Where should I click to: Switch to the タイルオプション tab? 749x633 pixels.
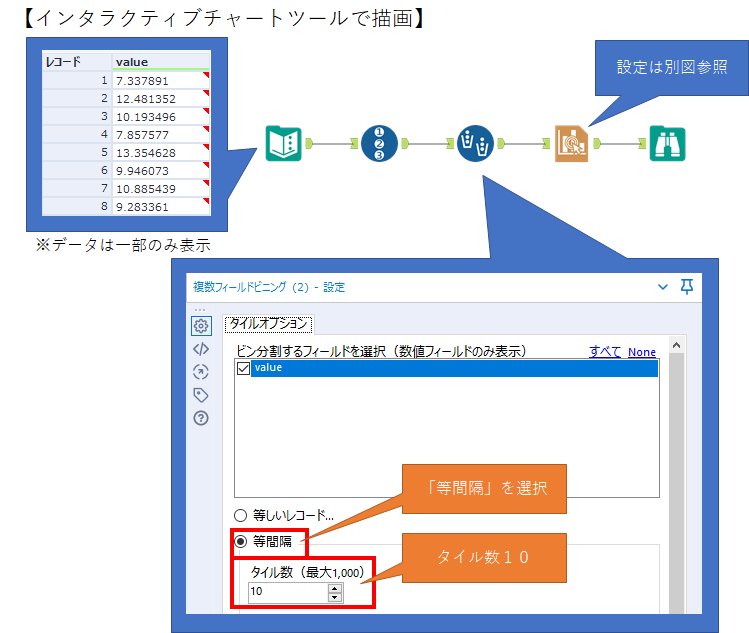[268, 324]
